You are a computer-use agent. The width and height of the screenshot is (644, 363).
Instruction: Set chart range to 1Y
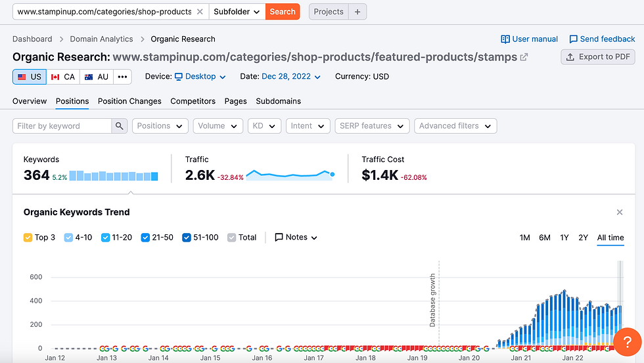coord(564,238)
